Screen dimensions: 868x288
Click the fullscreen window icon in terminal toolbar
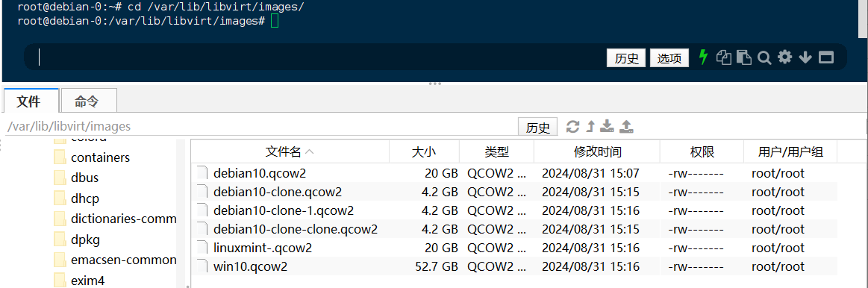click(x=826, y=57)
